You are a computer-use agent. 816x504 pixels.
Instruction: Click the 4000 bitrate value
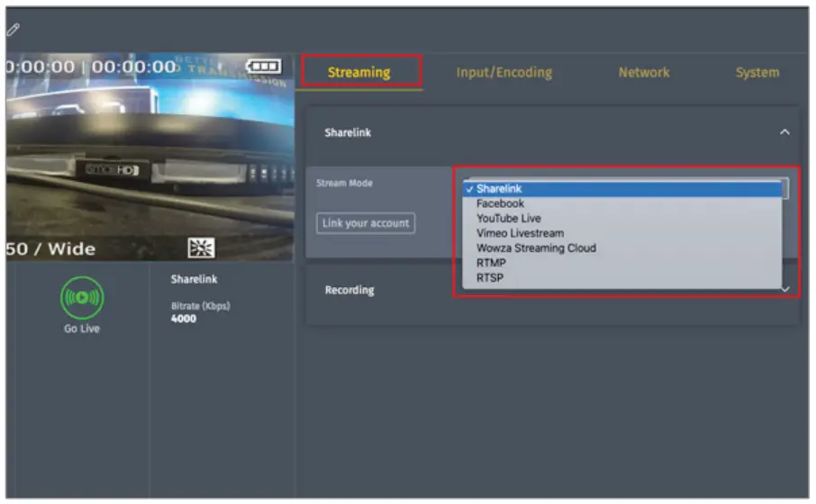(184, 319)
